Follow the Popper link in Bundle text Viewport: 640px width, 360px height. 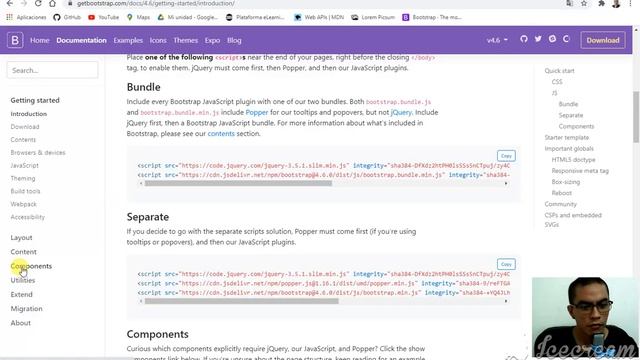click(257, 112)
